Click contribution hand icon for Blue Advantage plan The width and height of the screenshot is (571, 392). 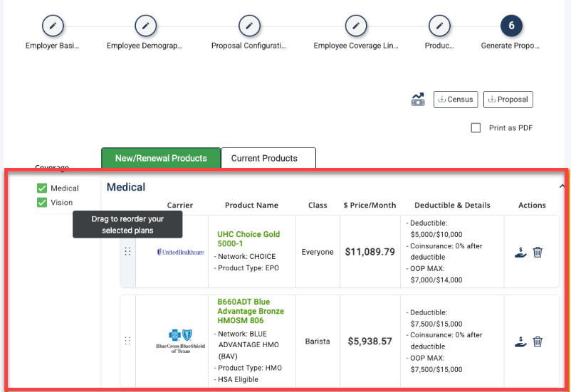[520, 341]
